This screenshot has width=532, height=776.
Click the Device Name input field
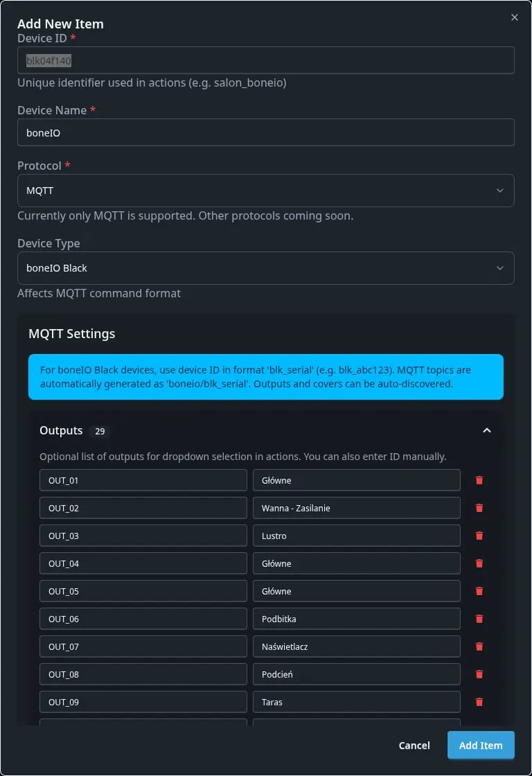pos(266,132)
